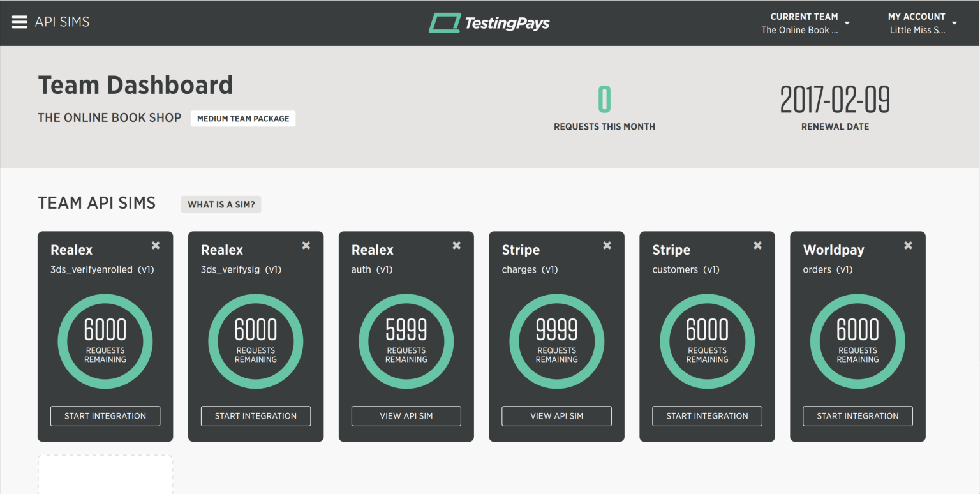Click the charges (v1) label
Screen dimensions: 980x494
pyautogui.click(x=530, y=270)
